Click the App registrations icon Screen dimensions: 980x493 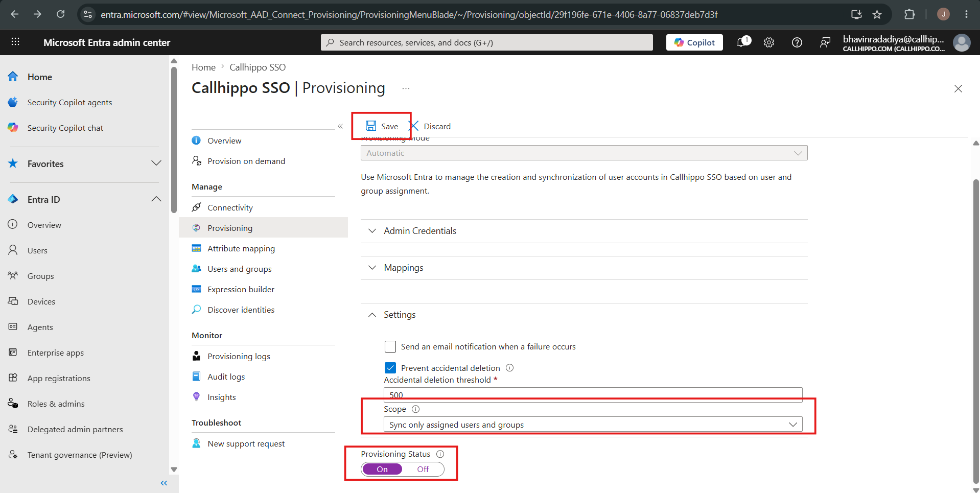coord(13,378)
